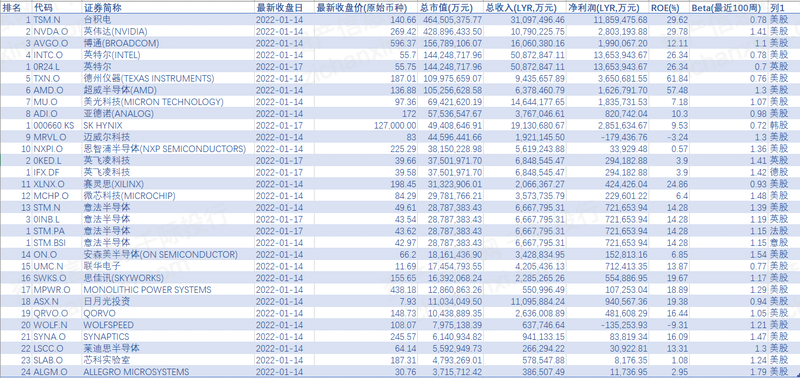Viewport: 800px width, 378px height.
Task: Select the 排名 column header
Action: [12, 9]
